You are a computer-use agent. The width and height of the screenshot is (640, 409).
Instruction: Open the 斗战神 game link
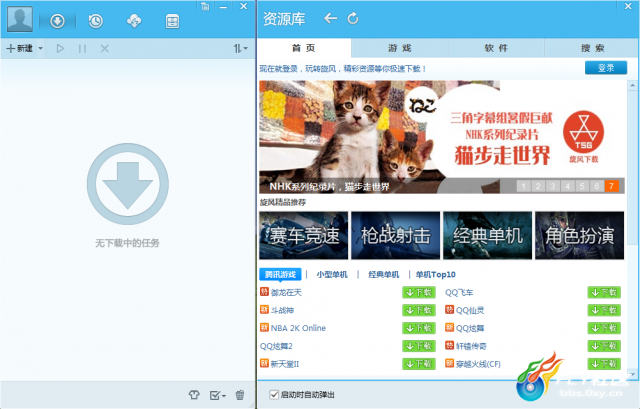point(282,310)
